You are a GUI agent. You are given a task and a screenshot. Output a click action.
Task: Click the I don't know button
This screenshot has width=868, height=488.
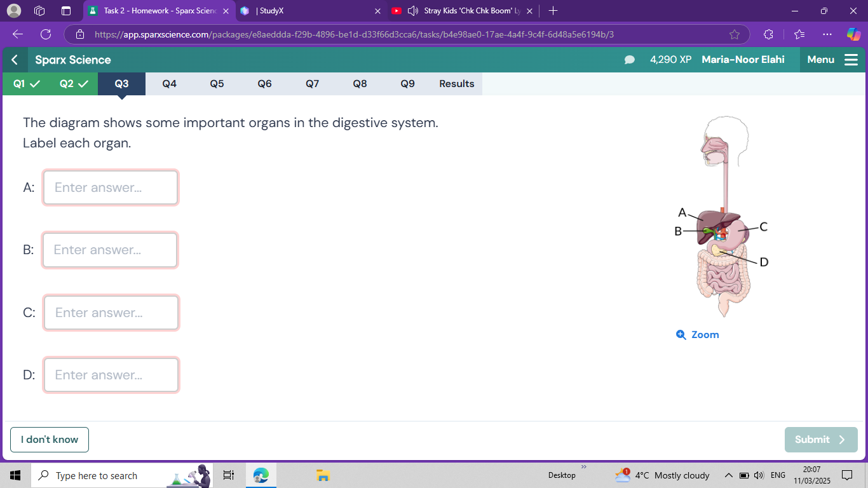coord(50,440)
